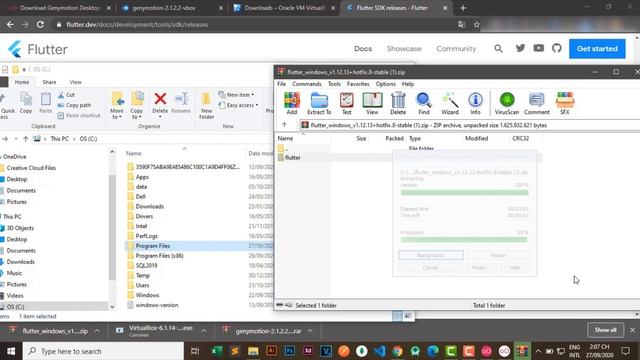
Task: Launch the Wizard tool in WinRAR
Action: tap(450, 103)
